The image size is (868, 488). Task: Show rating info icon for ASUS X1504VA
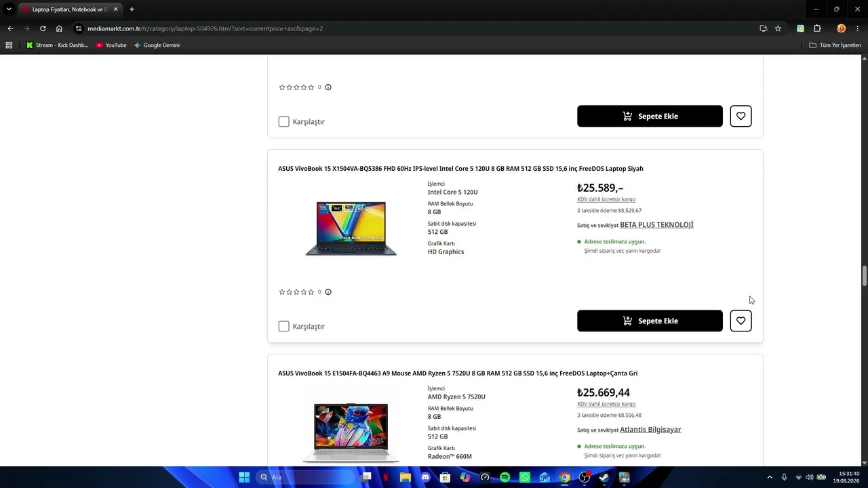coord(328,292)
